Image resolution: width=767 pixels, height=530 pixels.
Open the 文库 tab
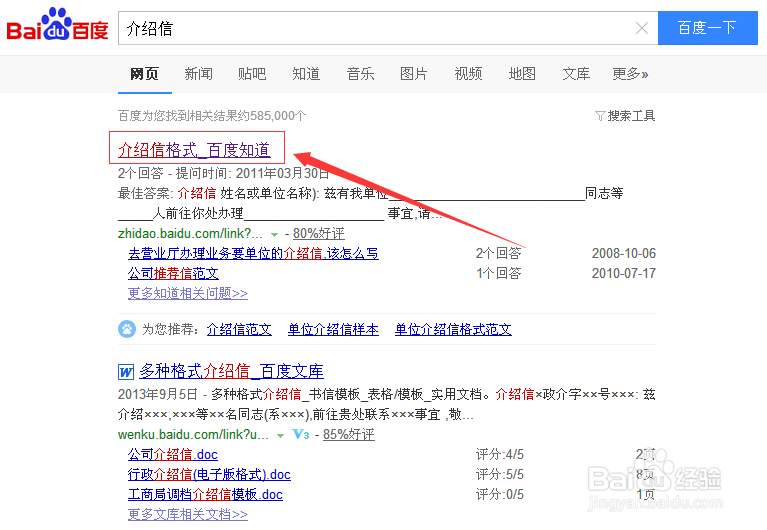[x=576, y=74]
